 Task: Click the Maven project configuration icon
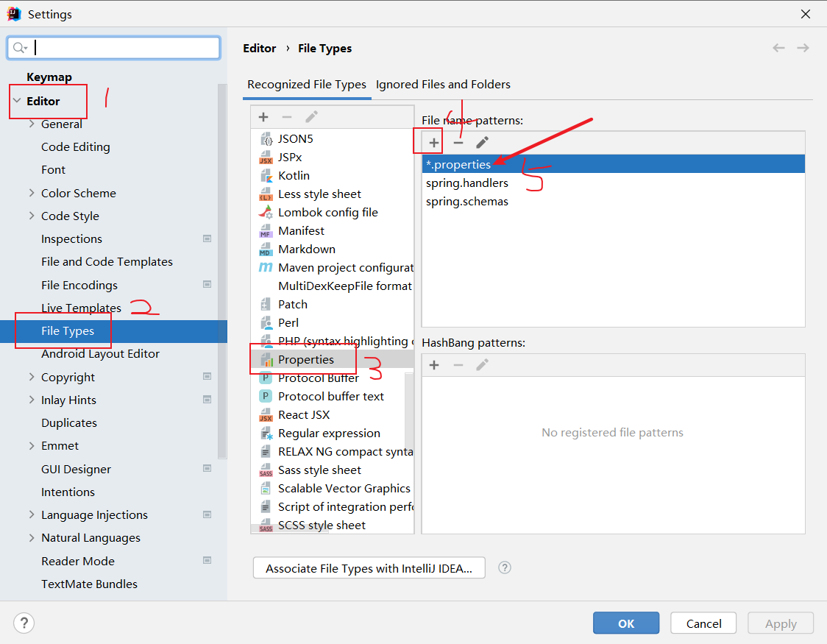266,267
